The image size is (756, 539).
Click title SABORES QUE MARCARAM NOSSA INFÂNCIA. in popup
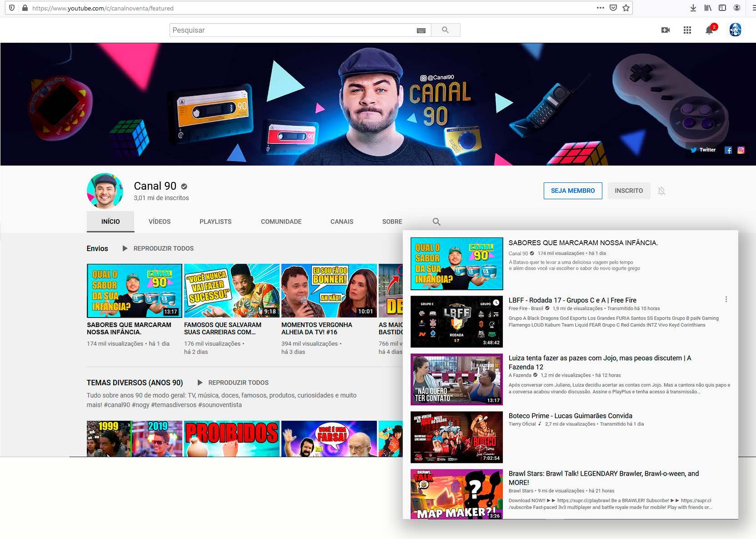click(583, 243)
